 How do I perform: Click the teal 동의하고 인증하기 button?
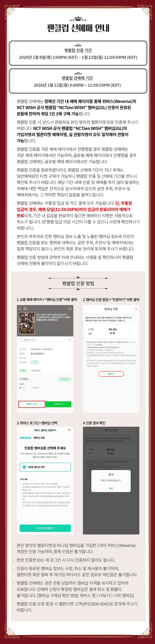click(45, 528)
